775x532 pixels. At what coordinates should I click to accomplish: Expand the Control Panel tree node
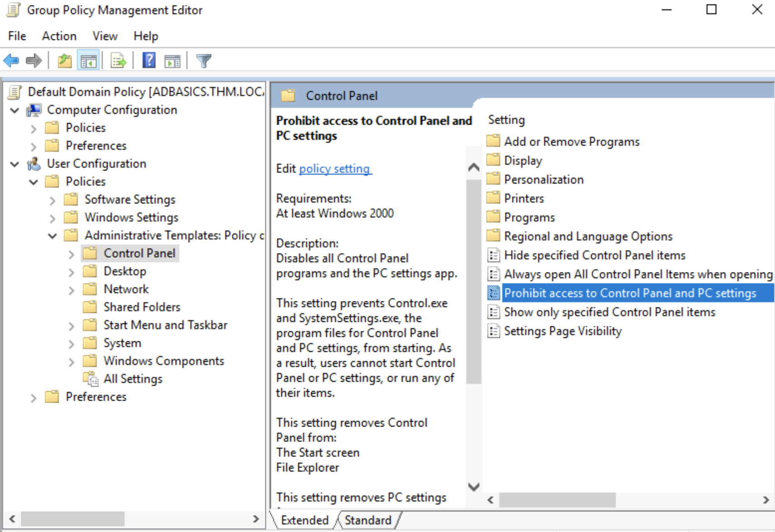click(x=72, y=254)
